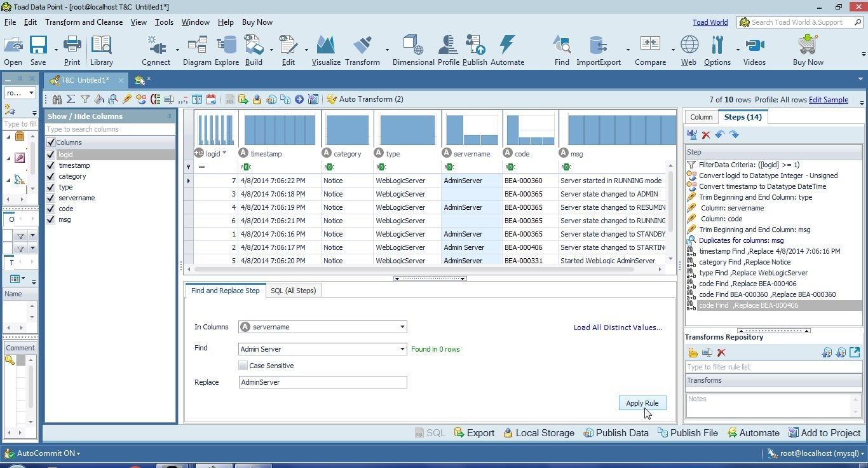Redo step using the right blue arrow
This screenshot has width=868, height=468.
(734, 135)
